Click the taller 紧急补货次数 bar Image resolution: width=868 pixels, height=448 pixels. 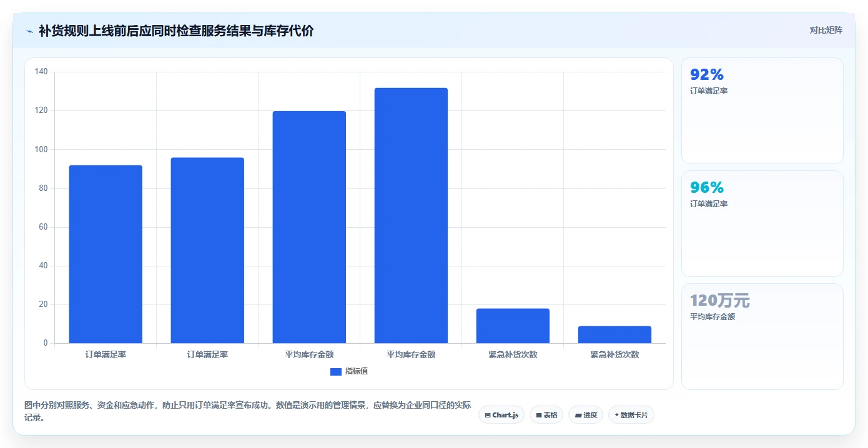click(513, 326)
